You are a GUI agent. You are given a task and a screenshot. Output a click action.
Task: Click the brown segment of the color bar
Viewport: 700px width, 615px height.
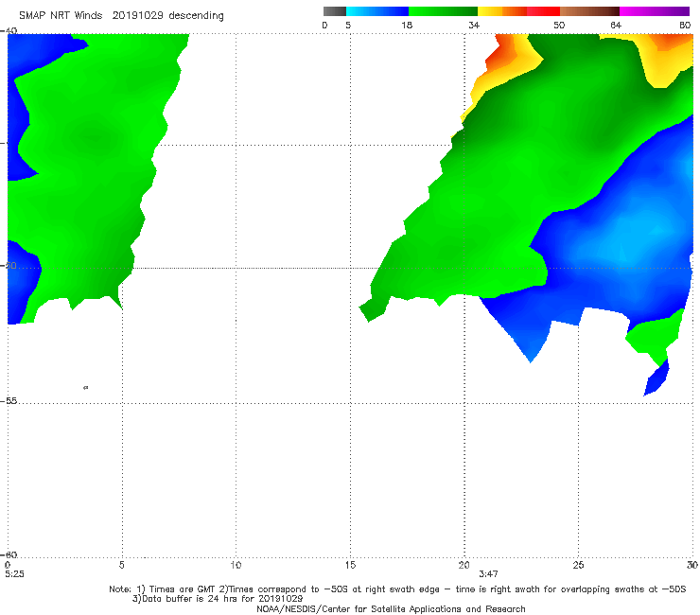click(x=589, y=11)
